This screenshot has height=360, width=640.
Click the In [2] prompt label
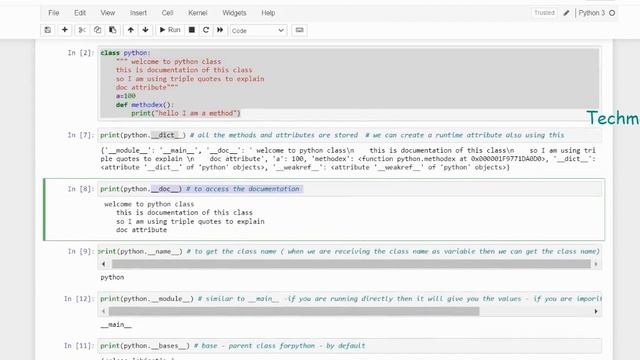click(81, 53)
